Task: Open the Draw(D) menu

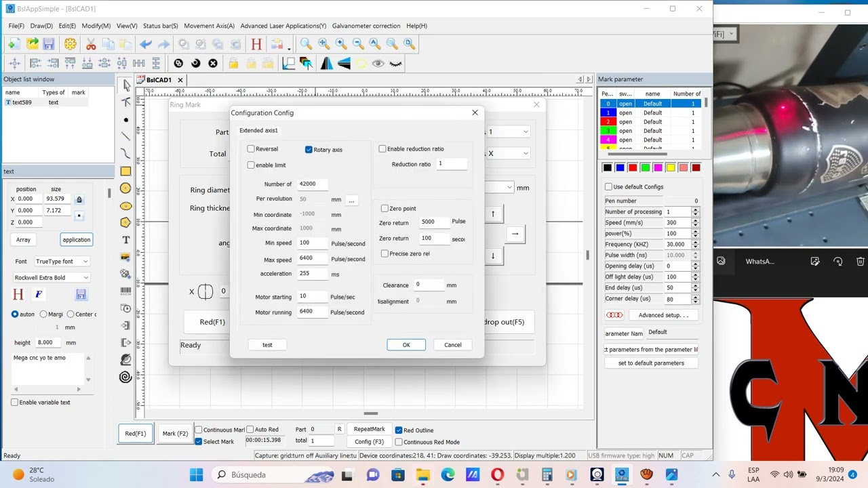Action: pos(41,26)
